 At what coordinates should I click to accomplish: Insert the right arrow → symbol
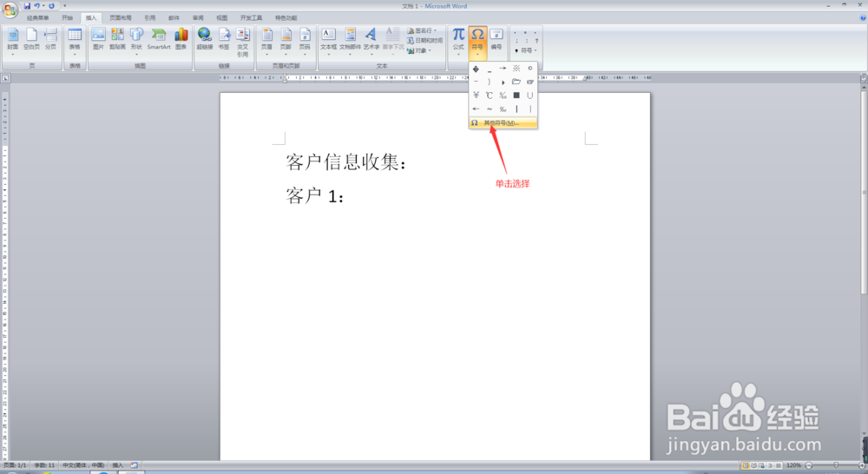pyautogui.click(x=503, y=68)
